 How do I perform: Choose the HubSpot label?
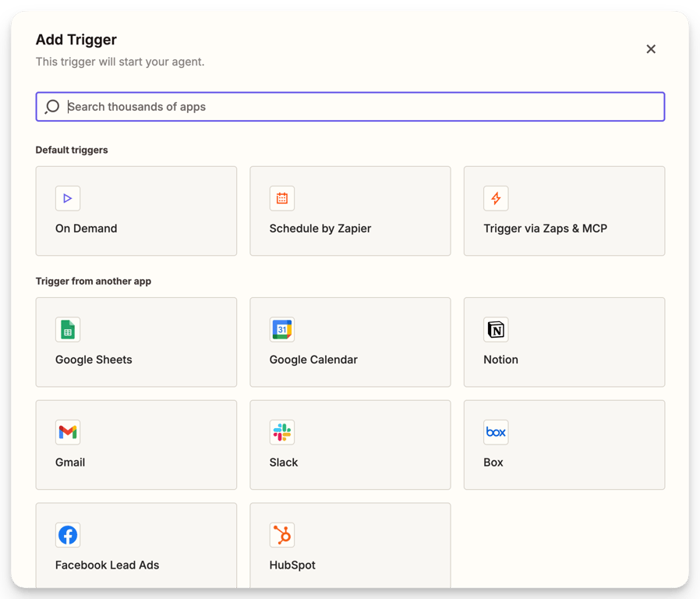click(292, 565)
